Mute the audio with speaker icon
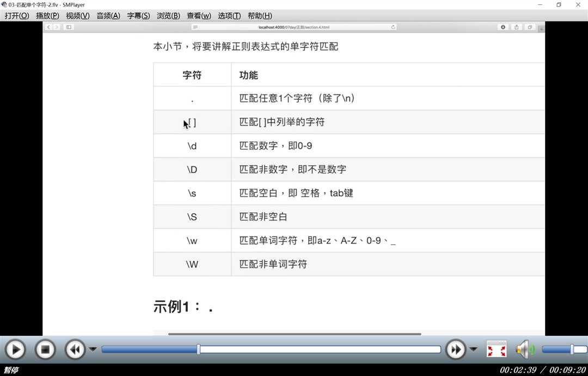Screen dimensions: 588x376 525,350
